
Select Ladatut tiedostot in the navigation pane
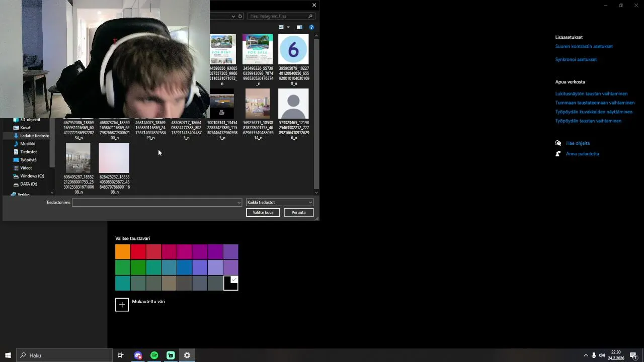(x=35, y=136)
